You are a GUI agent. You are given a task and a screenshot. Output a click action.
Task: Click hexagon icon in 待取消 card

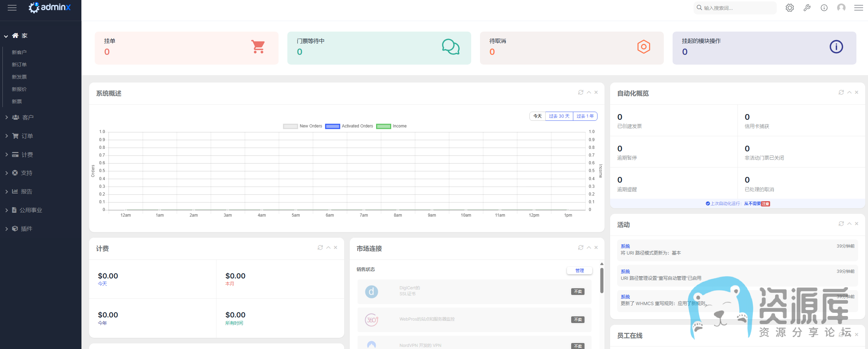point(644,47)
